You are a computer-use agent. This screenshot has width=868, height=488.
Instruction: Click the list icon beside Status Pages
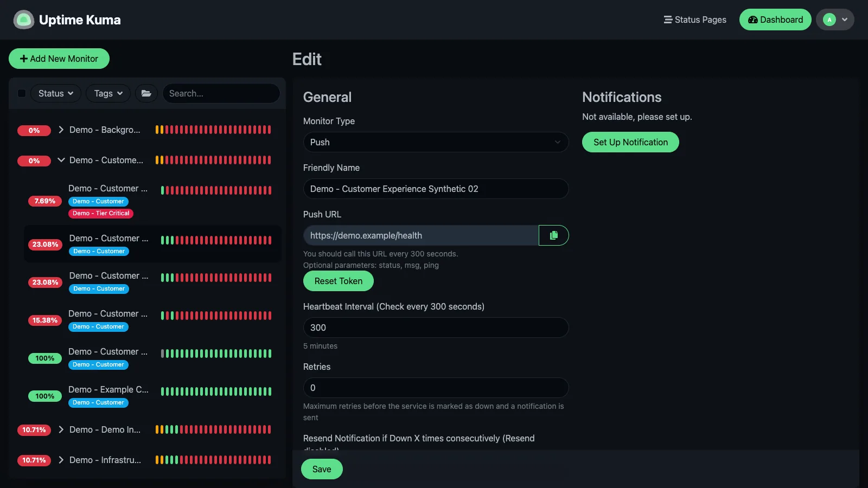(x=668, y=20)
